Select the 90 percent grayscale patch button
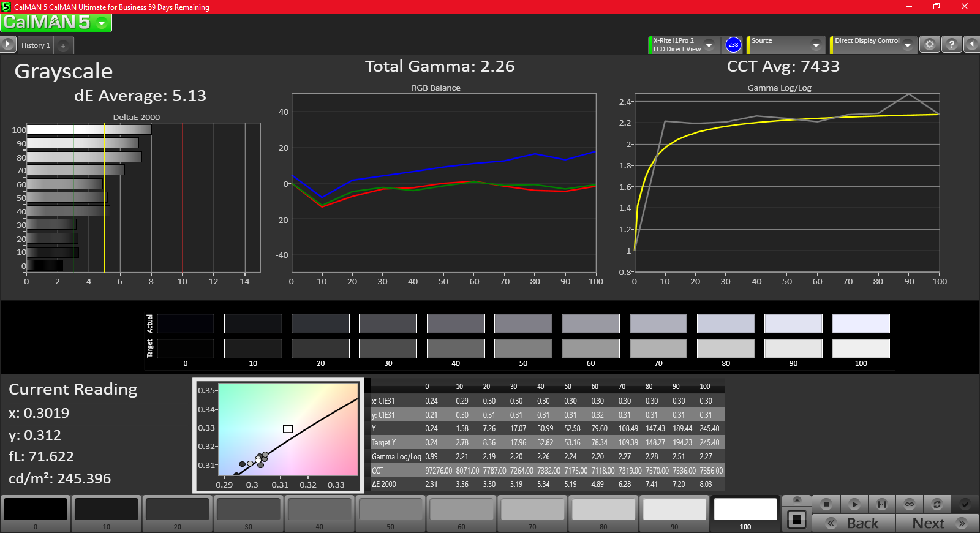 (675, 513)
